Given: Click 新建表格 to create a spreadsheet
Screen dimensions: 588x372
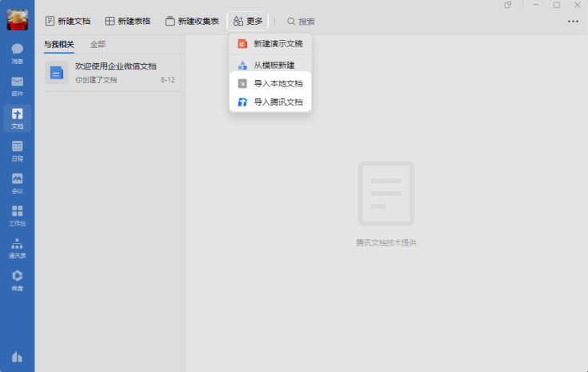Looking at the screenshot, I should click(128, 22).
